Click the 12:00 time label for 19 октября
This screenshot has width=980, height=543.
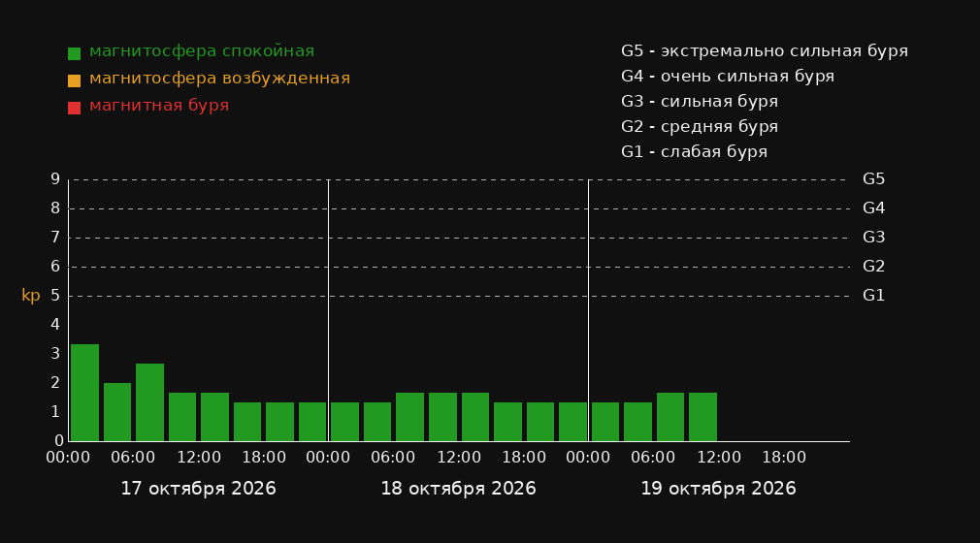pyautogui.click(x=719, y=458)
